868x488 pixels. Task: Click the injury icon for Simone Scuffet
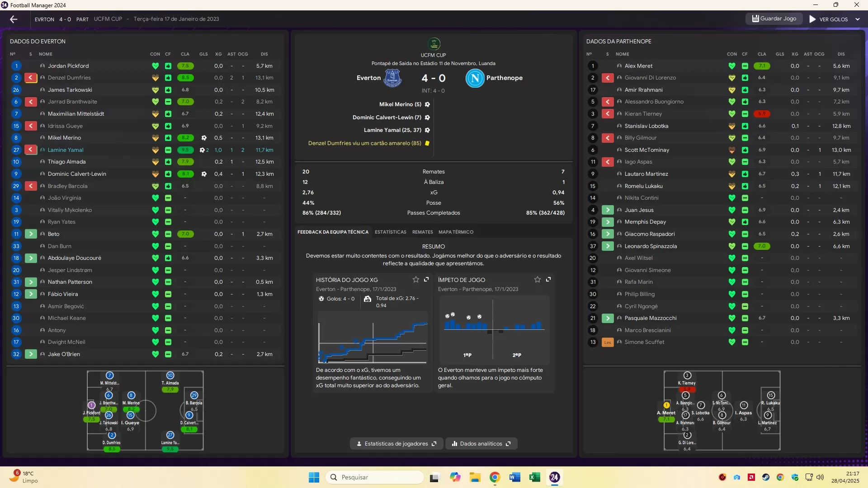tap(608, 342)
